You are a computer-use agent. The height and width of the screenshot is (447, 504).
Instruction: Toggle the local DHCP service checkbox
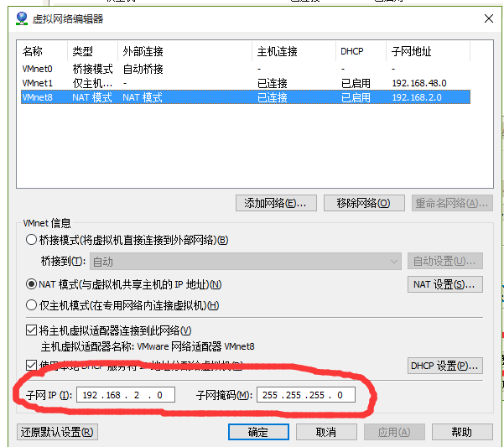click(31, 365)
